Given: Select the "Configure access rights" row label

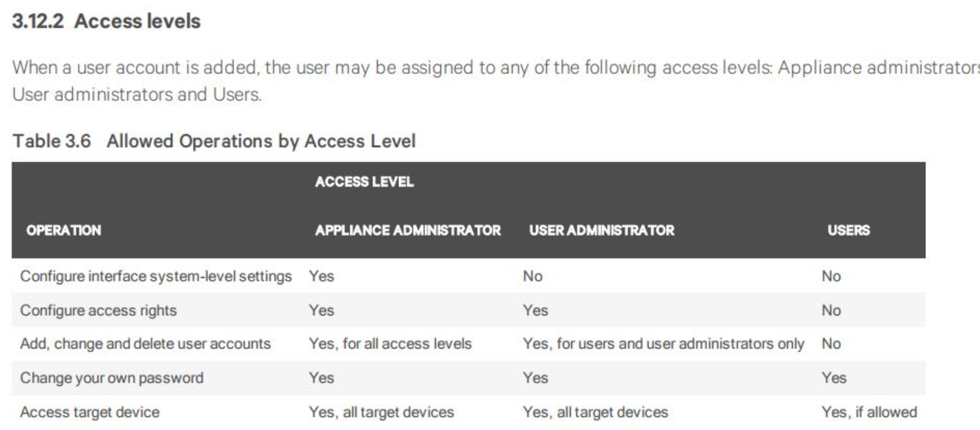Looking at the screenshot, I should pyautogui.click(x=98, y=310).
